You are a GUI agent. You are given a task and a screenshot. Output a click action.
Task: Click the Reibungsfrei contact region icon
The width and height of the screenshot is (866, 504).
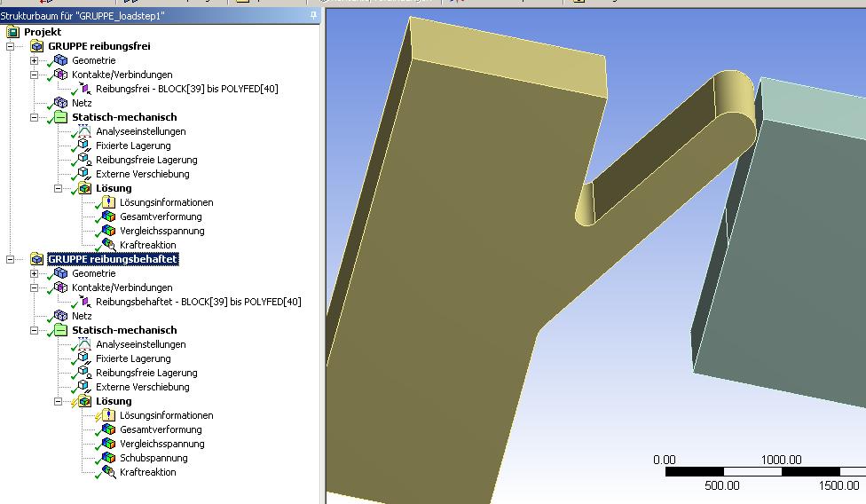[x=85, y=89]
